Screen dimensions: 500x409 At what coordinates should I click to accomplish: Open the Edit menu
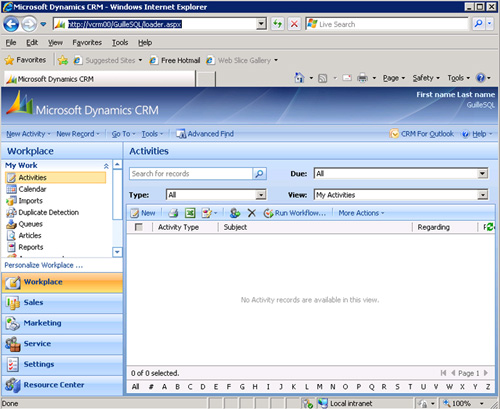click(x=32, y=43)
